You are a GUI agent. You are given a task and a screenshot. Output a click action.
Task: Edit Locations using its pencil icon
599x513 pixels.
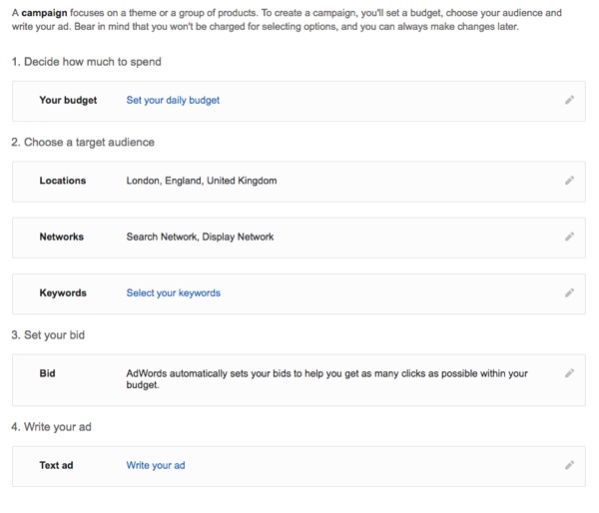coord(569,180)
